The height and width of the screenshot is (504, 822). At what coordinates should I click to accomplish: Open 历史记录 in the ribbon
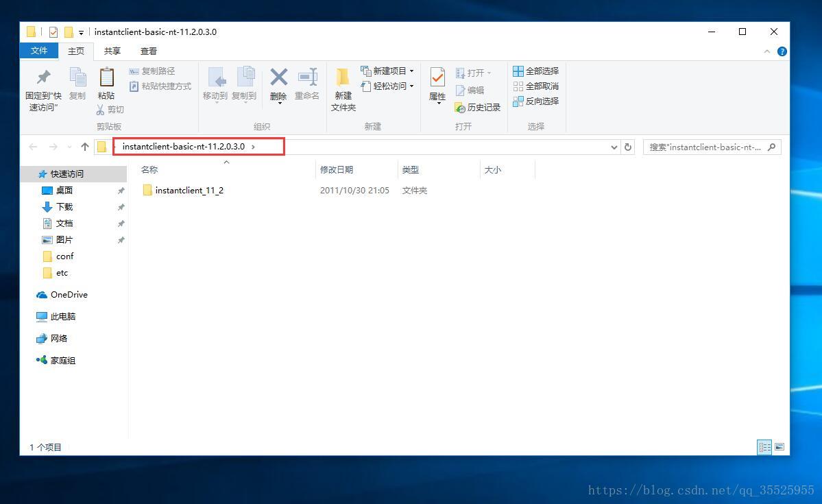click(x=478, y=108)
